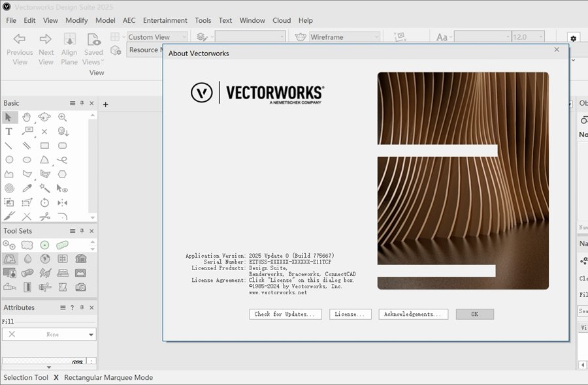Viewport: 588px width, 385px height.
Task: Open the Fill style None dropdown
Action: (49, 334)
